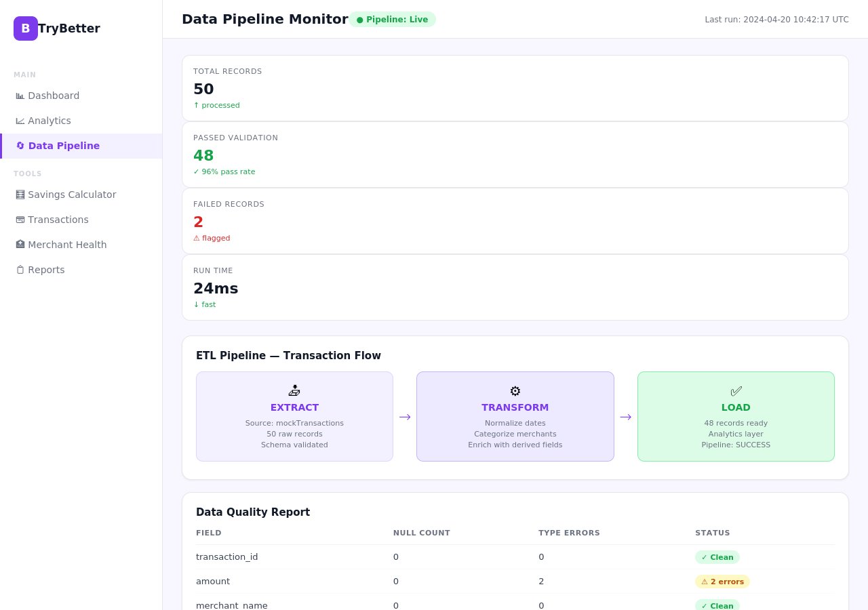Click the Data Pipeline gear icon
This screenshot has height=610, width=868.
(x=20, y=146)
